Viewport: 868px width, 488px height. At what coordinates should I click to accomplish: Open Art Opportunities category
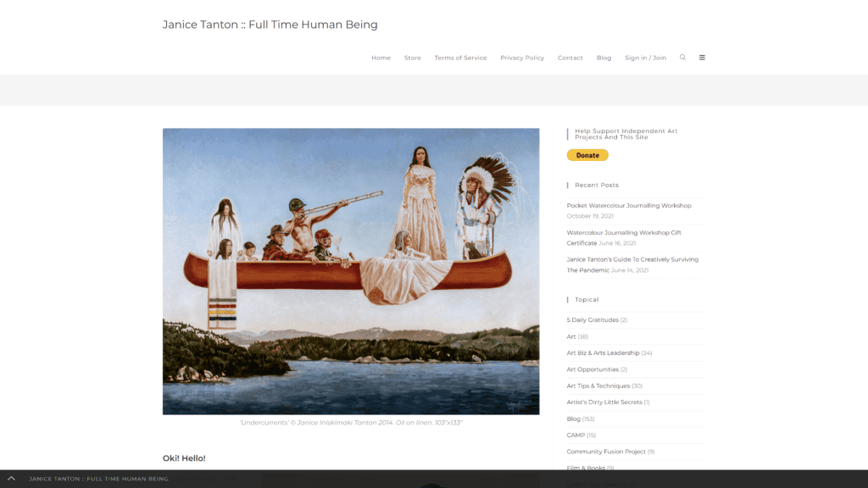(x=593, y=369)
